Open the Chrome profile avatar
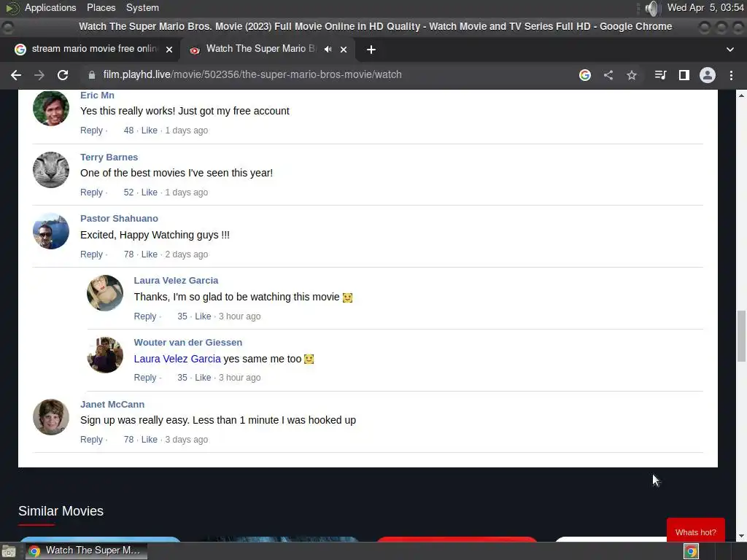 click(x=708, y=75)
